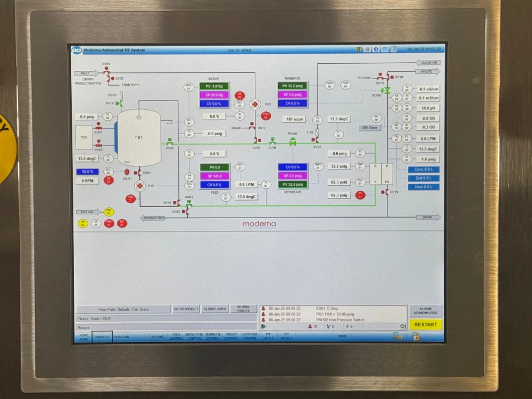
Task: Open the ALARMS tab
Action: (x=157, y=337)
